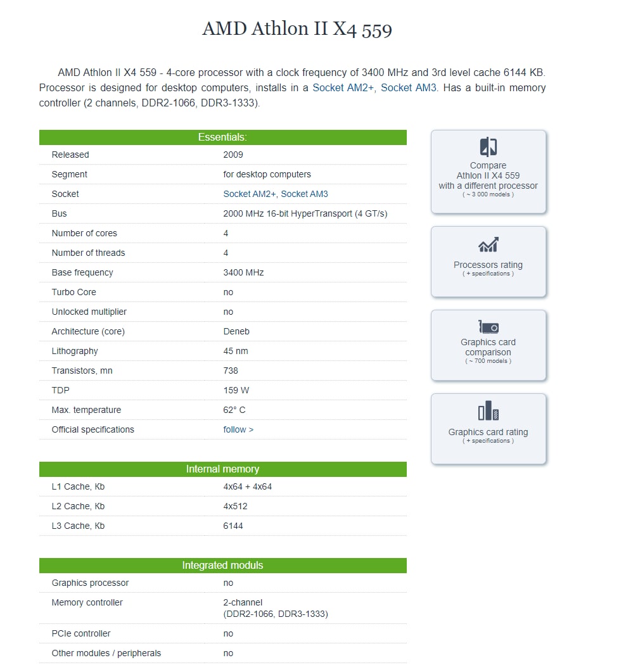Open Socket AM2+ link in the intro paragraph

(x=343, y=88)
